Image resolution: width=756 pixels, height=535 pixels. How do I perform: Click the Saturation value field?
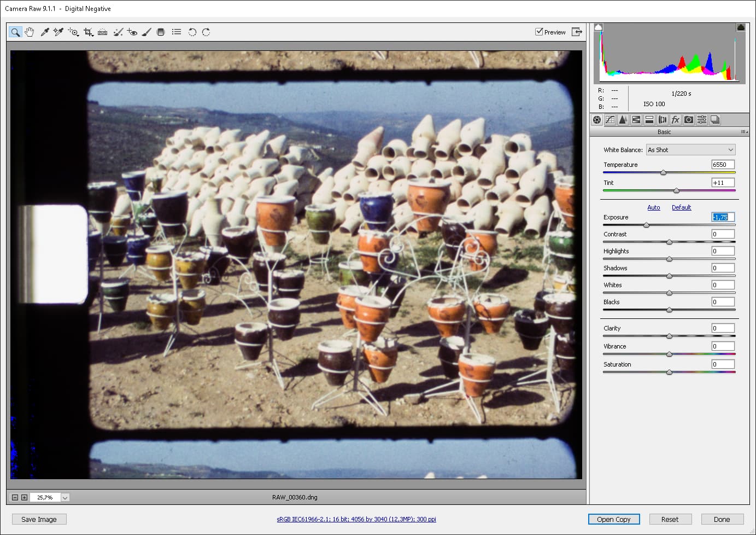[x=723, y=364]
